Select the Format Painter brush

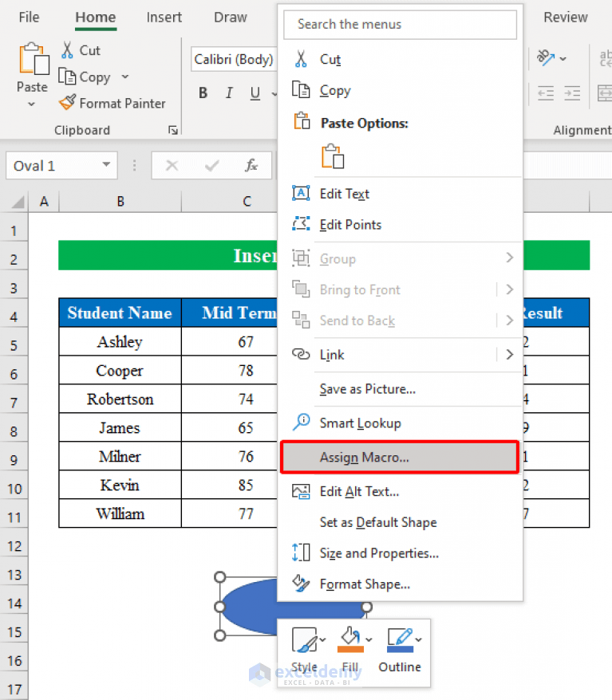[68, 103]
